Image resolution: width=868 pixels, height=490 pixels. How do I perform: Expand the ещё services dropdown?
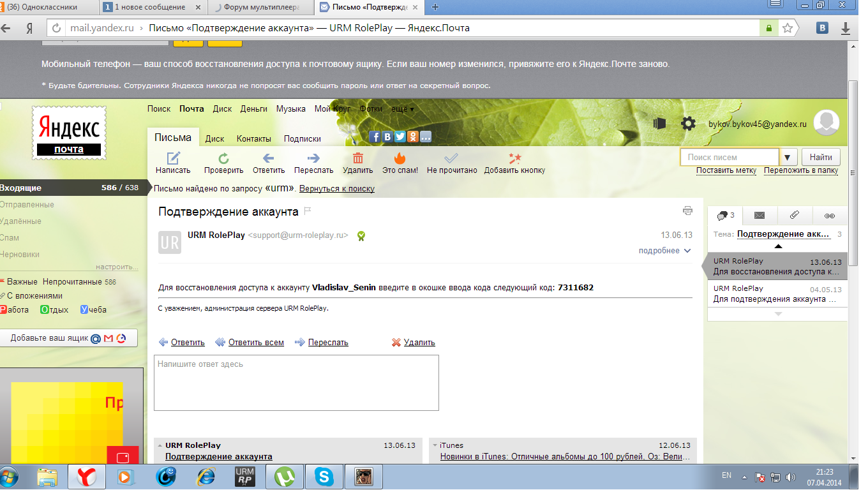point(402,109)
